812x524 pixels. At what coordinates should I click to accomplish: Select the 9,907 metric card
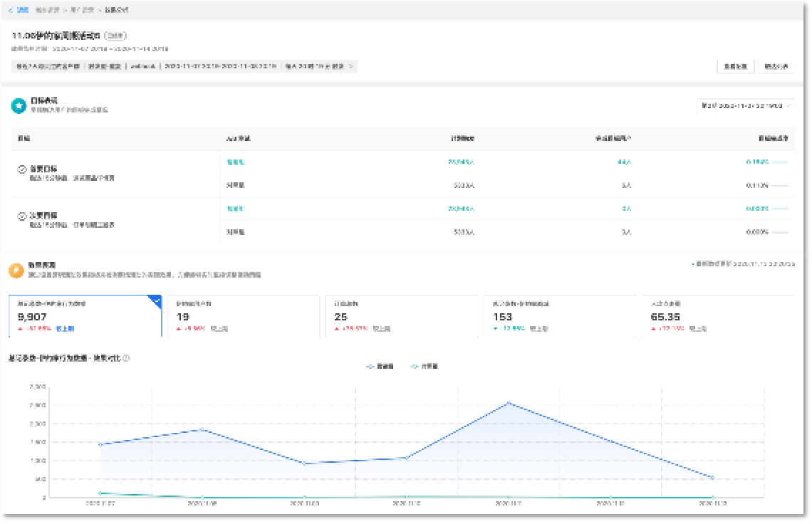point(85,315)
